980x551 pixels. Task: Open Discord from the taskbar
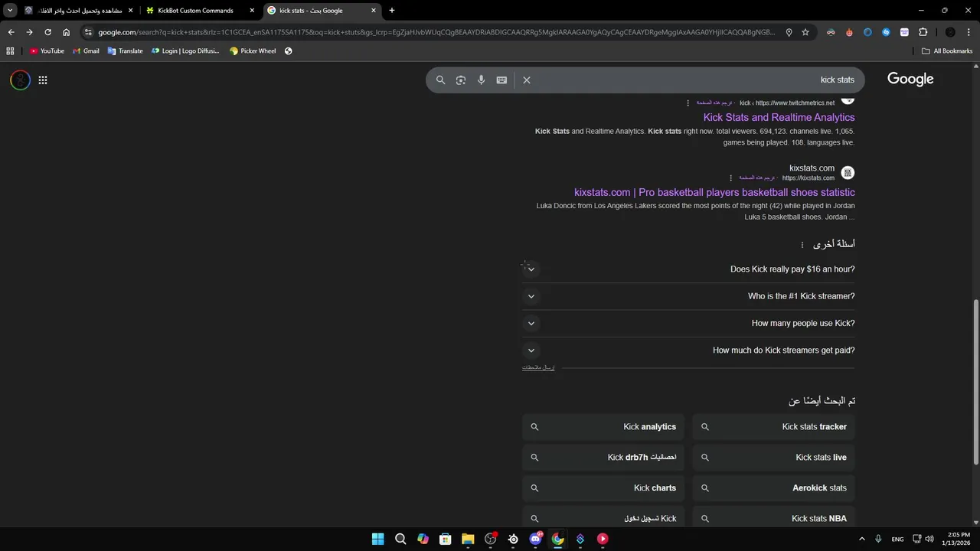tap(535, 539)
